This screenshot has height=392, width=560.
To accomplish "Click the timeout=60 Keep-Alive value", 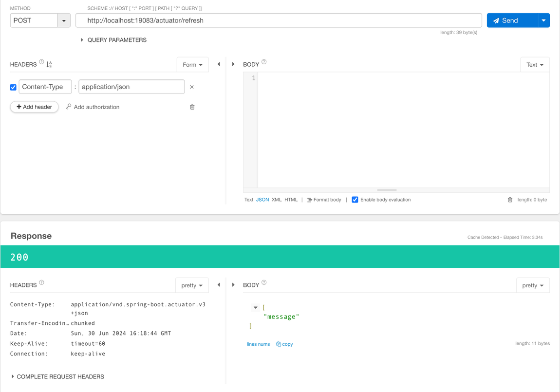I will 88,343.
